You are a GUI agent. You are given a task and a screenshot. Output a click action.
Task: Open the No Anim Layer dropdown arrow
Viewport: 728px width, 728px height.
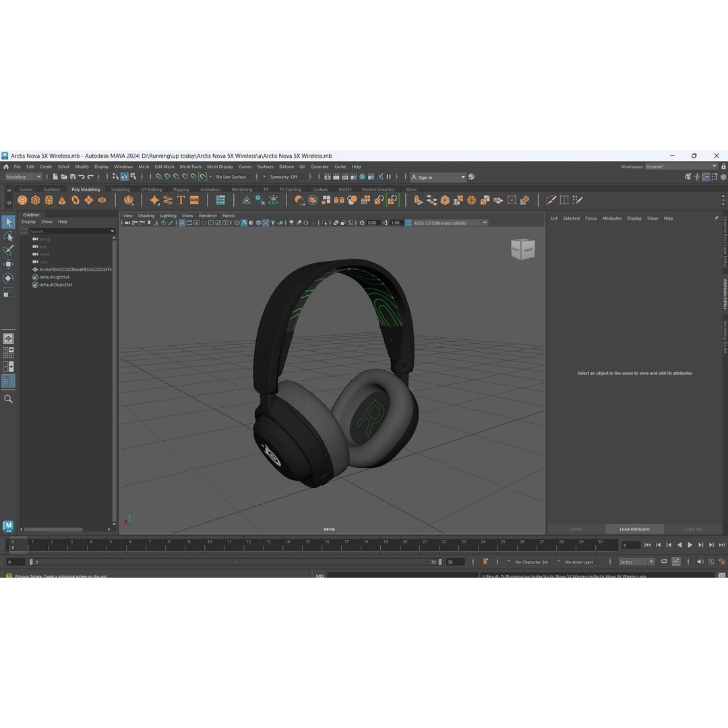point(559,562)
